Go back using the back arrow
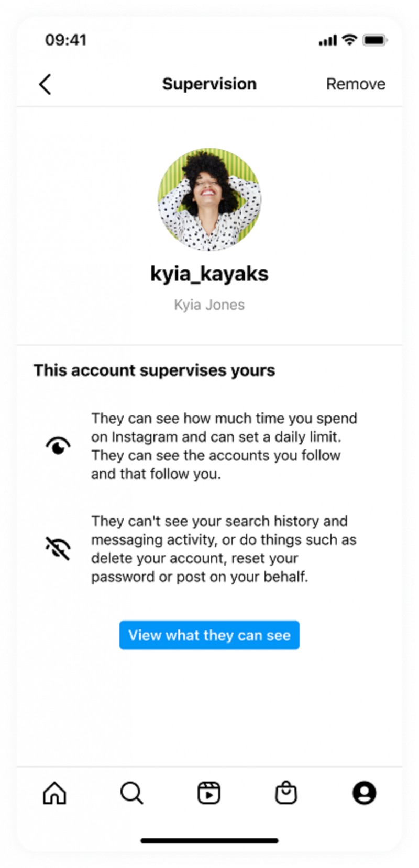Screen dimensions: 419x868 46,84
